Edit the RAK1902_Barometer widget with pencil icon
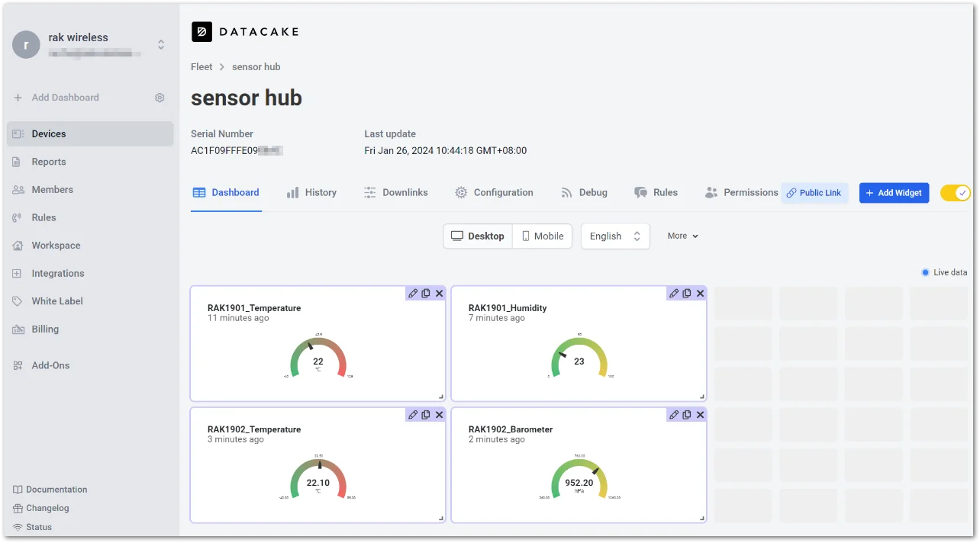Screen dimensions: 980x543 [674, 414]
